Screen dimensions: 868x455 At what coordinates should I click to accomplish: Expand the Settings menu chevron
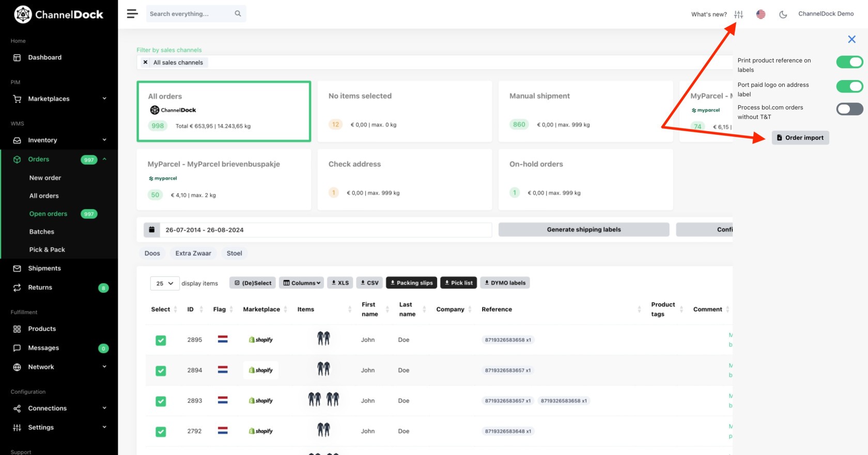pyautogui.click(x=104, y=427)
